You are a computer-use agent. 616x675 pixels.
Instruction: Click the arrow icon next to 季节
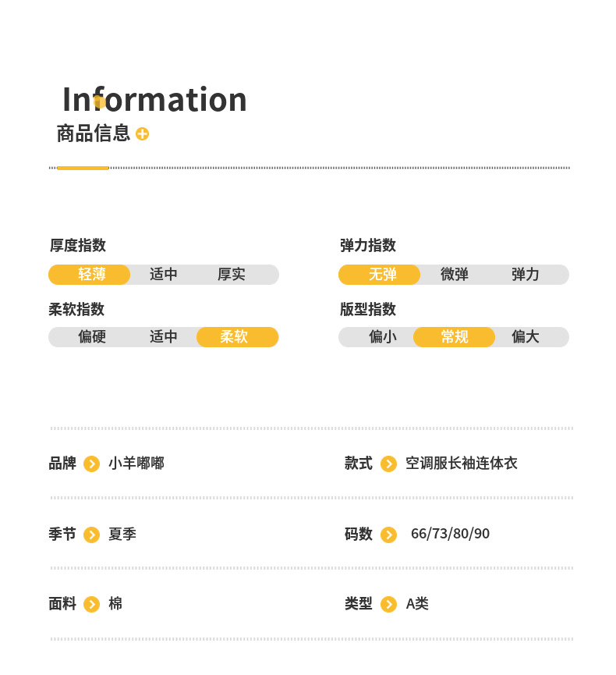pyautogui.click(x=91, y=535)
